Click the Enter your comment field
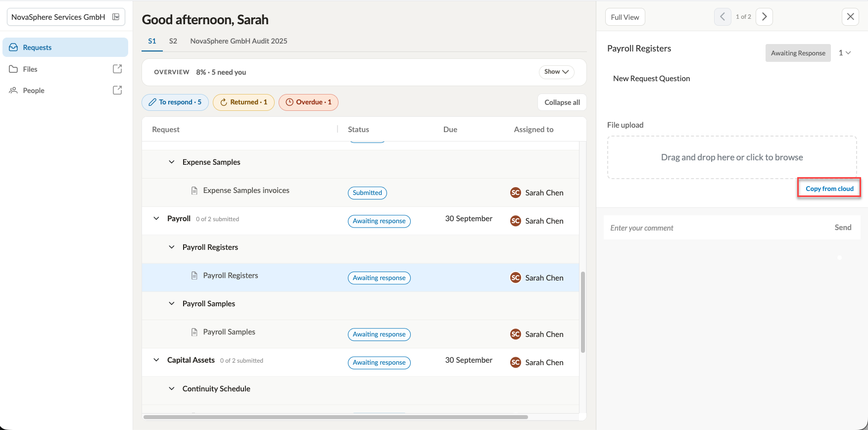868x430 pixels. [718, 228]
